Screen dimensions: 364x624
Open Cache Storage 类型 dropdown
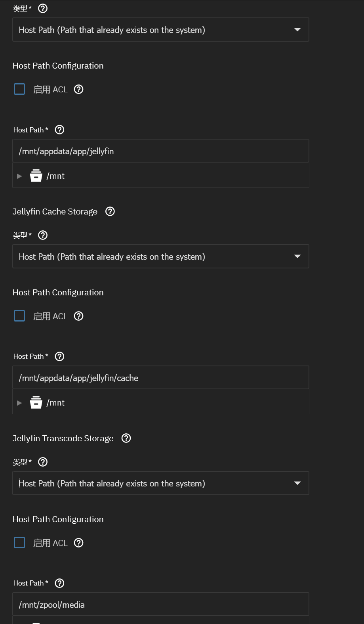click(x=161, y=256)
